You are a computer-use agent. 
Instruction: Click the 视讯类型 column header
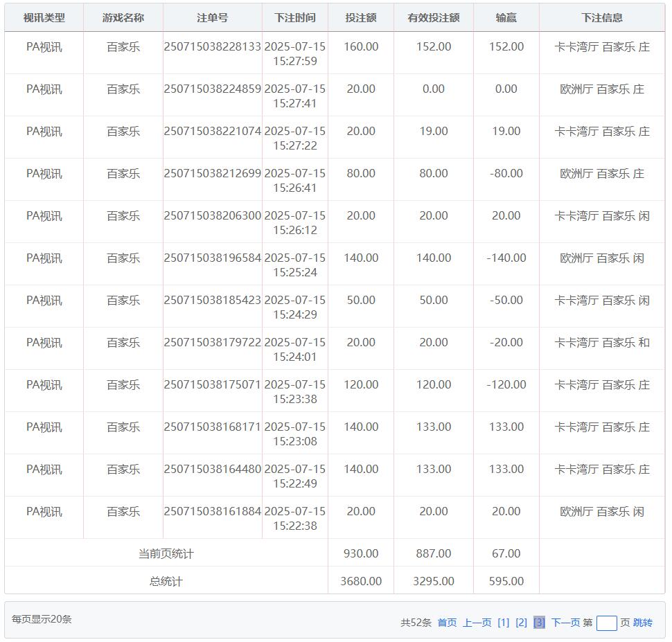(44, 18)
